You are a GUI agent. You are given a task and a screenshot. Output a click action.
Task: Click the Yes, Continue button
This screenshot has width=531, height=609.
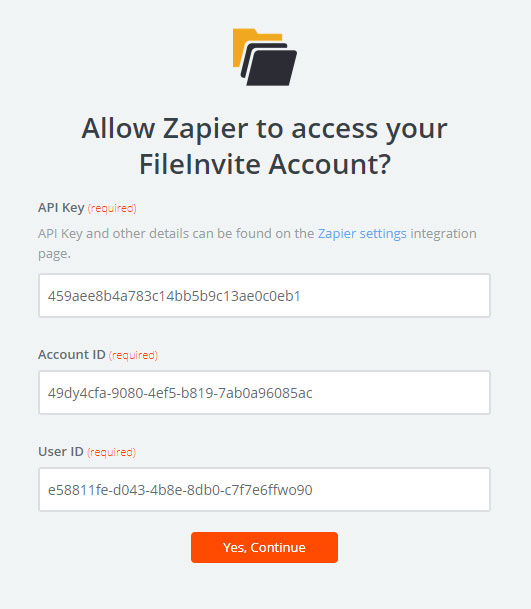point(264,547)
